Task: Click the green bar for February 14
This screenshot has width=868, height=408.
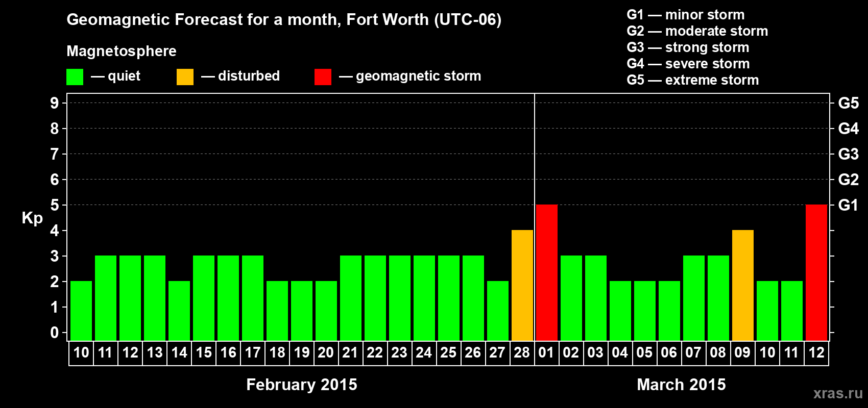Action: tap(179, 311)
